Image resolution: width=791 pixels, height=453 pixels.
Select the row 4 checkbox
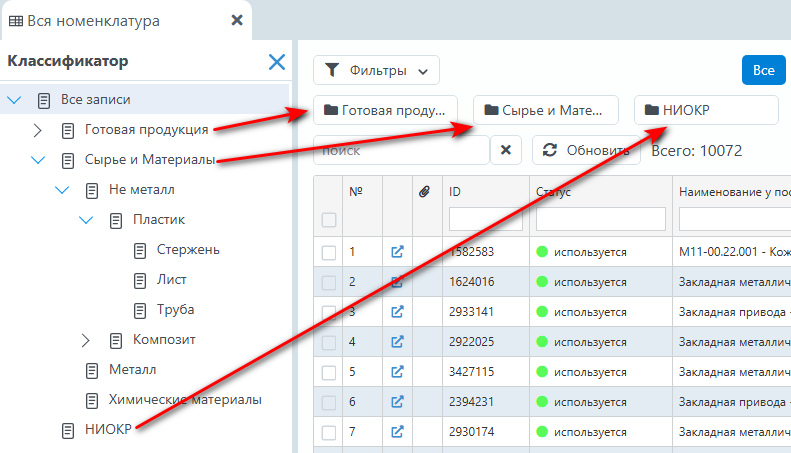pos(329,343)
